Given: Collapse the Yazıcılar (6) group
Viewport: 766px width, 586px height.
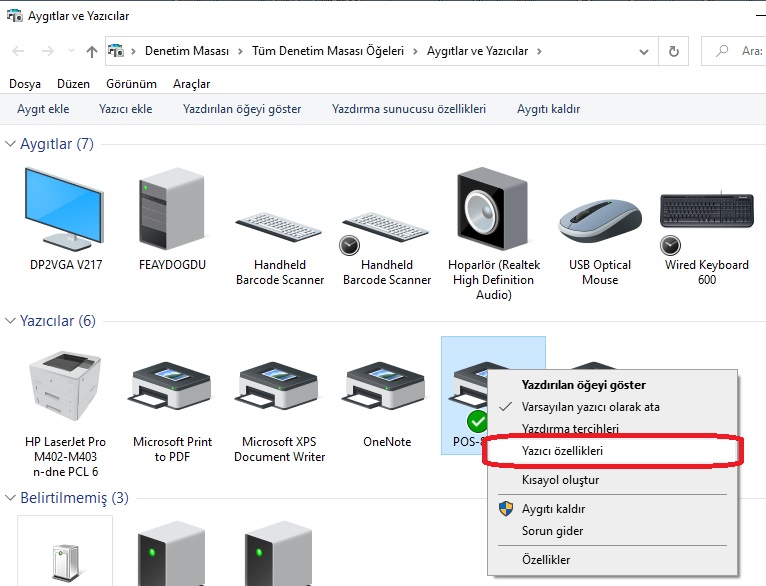Looking at the screenshot, I should 11,321.
